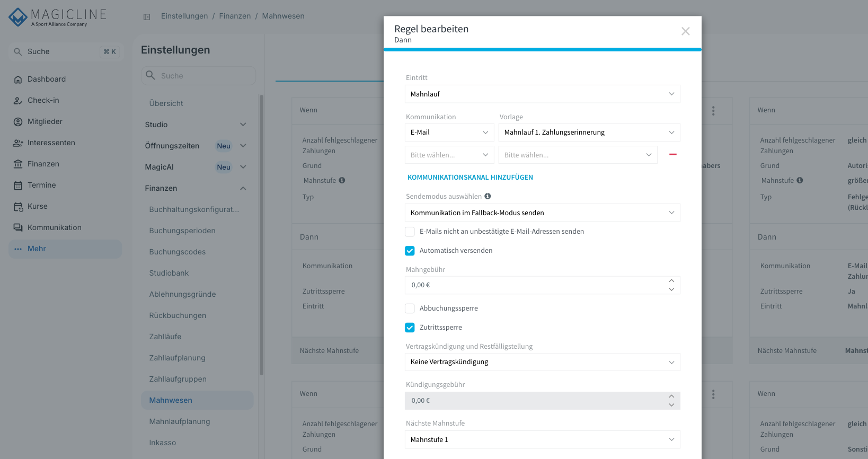Click Finanzen in the breadcrumb
The width and height of the screenshot is (868, 459).
tap(235, 16)
